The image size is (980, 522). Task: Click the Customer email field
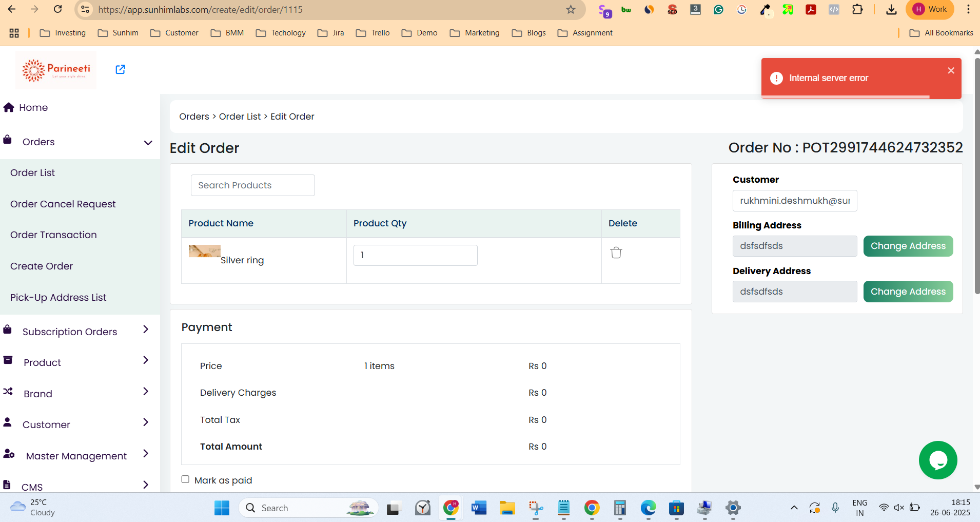coord(795,201)
